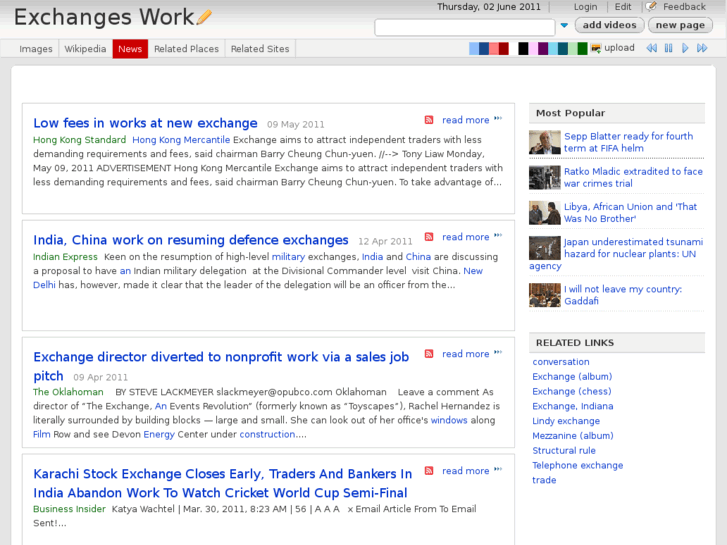Screen dimensions: 727x545
Task: Open RSS icon for Karachi Stock Exchange article
Action: tap(429, 471)
